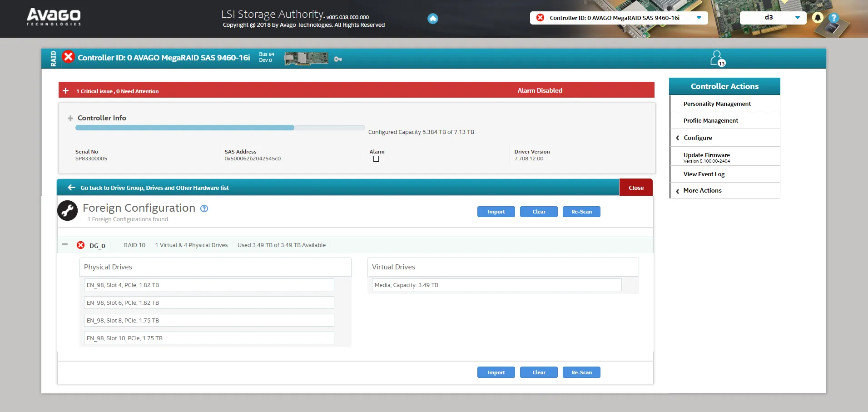The width and height of the screenshot is (868, 412).
Task: Click the Configured Capacity progress bar
Action: pos(219,128)
